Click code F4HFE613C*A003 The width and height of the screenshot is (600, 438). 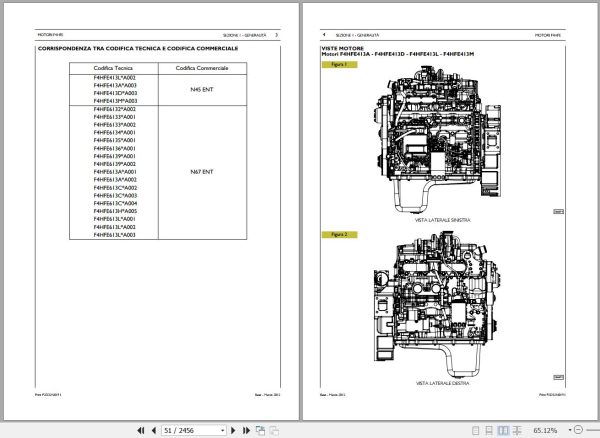point(115,195)
